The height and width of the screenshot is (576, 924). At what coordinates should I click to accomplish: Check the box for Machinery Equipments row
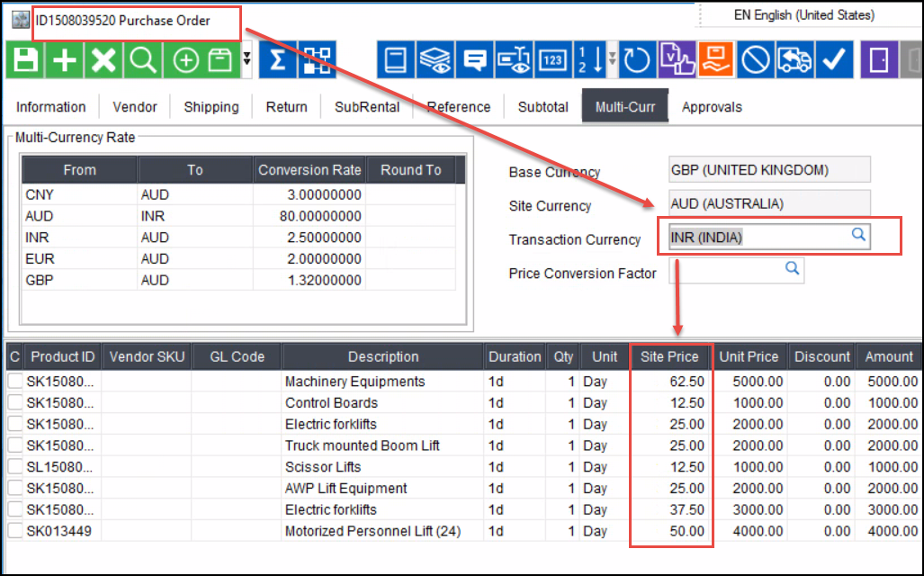14,382
